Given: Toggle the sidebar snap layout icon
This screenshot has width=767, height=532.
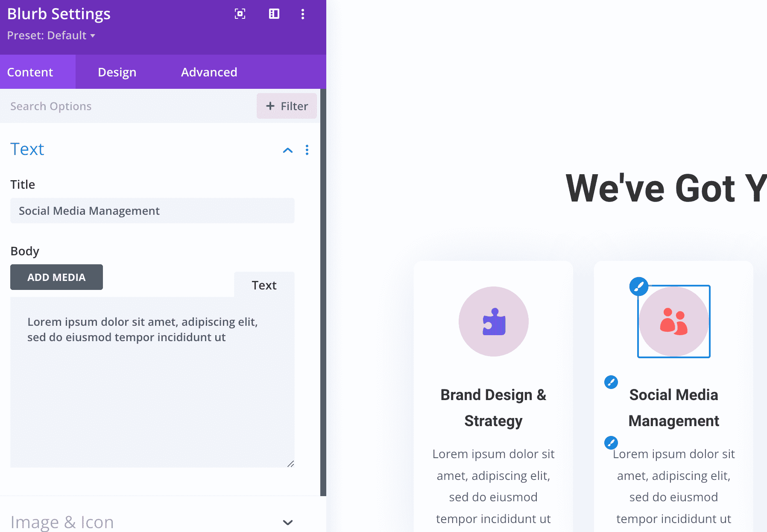Looking at the screenshot, I should (274, 14).
